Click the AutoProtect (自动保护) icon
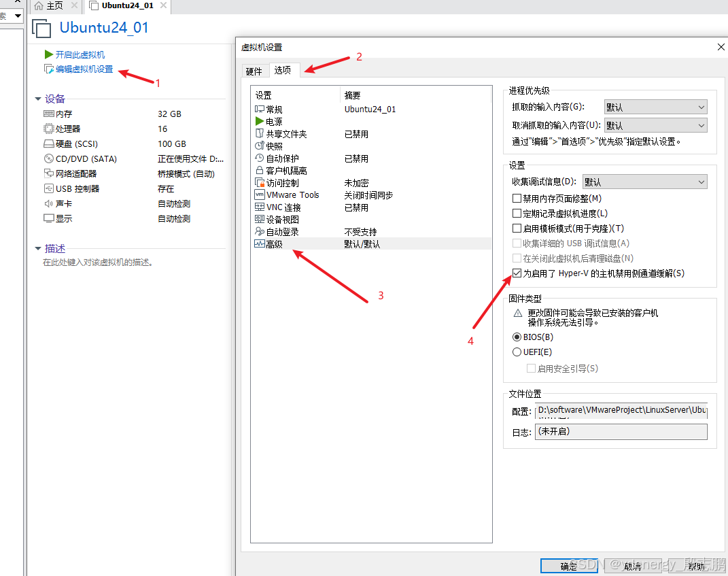 click(x=260, y=158)
